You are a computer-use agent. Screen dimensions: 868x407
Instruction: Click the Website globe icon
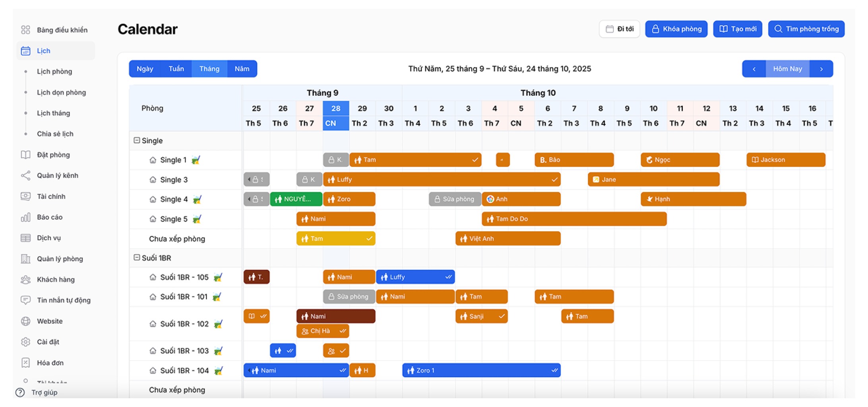click(25, 321)
